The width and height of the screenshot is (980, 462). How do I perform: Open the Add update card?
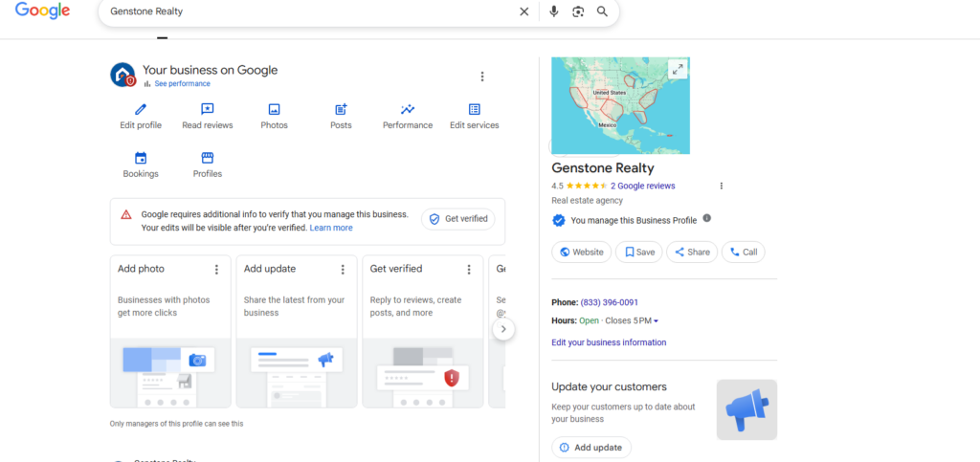(x=297, y=332)
